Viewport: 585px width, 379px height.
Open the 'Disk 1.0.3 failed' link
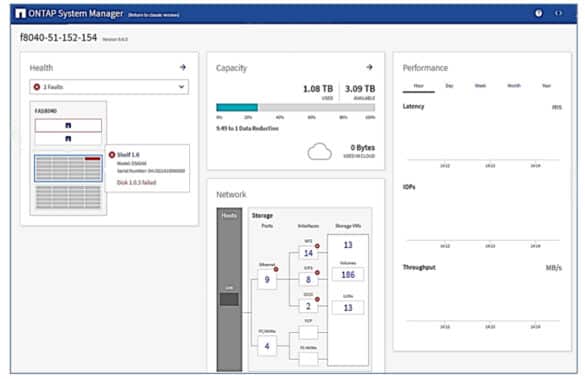coord(137,182)
